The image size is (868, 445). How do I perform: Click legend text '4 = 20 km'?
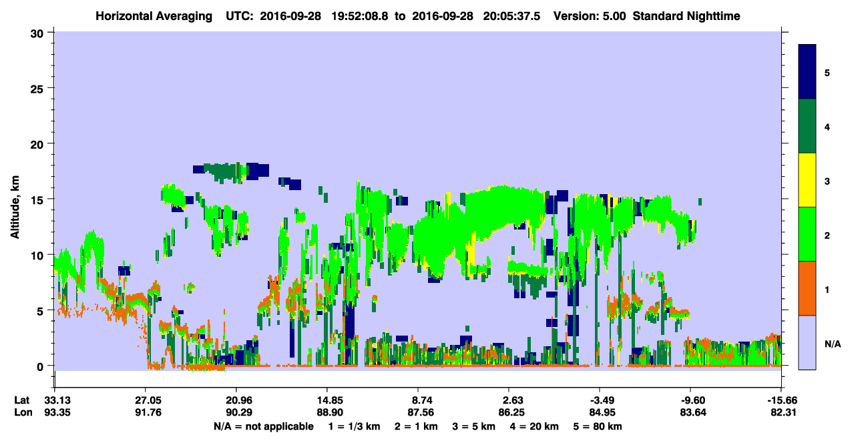coord(535,426)
